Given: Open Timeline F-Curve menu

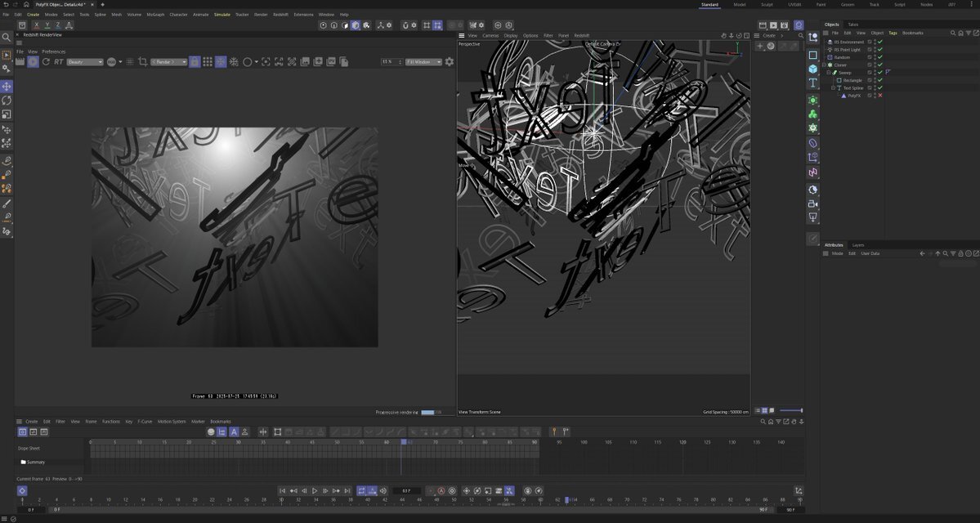Looking at the screenshot, I should pyautogui.click(x=145, y=422).
